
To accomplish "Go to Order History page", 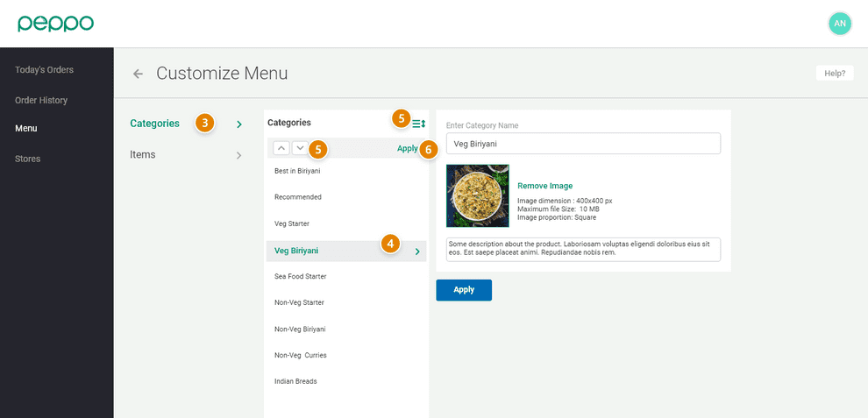I will coord(41,100).
